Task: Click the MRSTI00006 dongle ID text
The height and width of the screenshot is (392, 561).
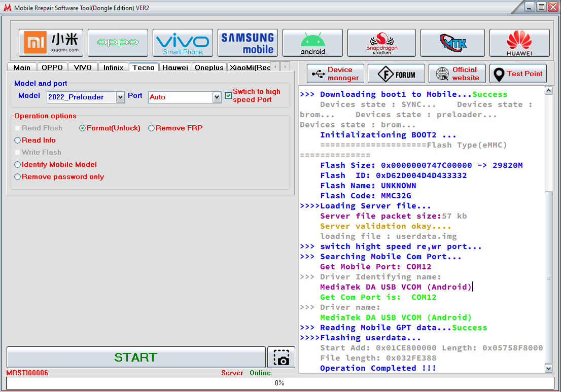Action: coord(27,373)
